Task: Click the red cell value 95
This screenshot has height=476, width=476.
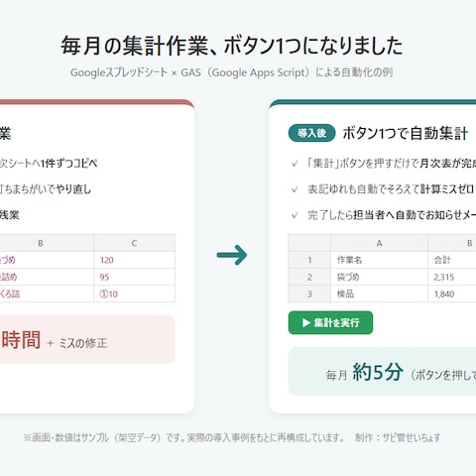Action: pos(134,277)
